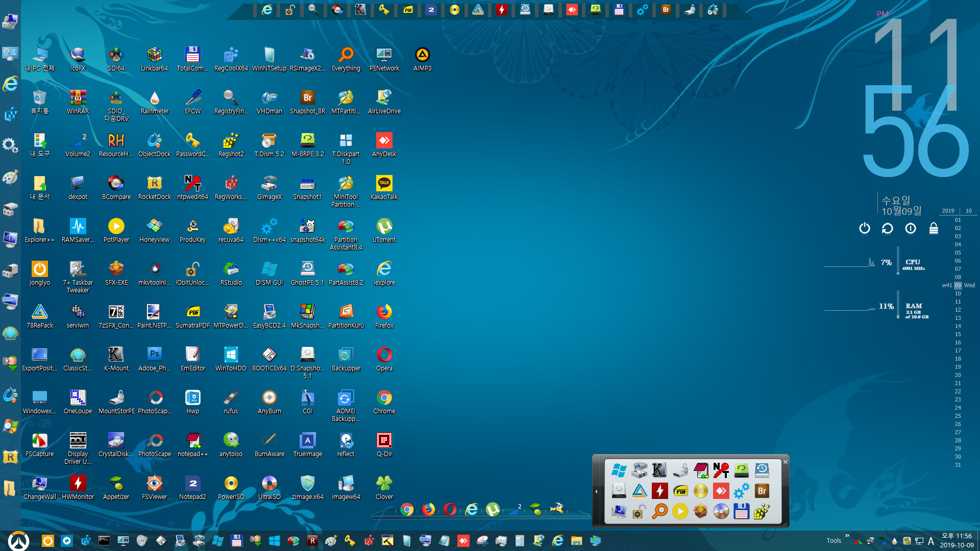Launch Dism++x64 desktop shortcut
980x551 pixels.
pyautogui.click(x=269, y=230)
